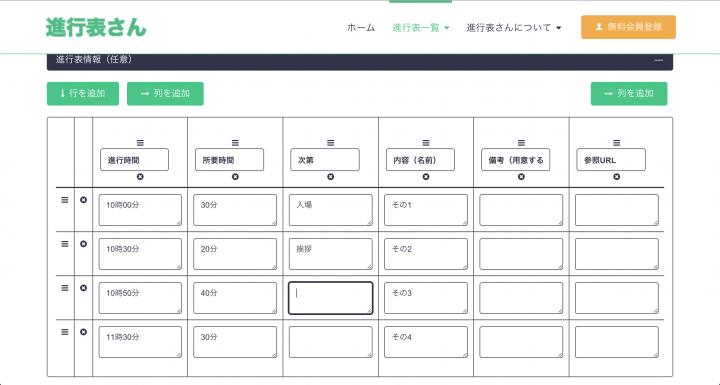Click the empty 備考 cell in 10時50分 row
The image size is (720, 385).
[x=521, y=298]
